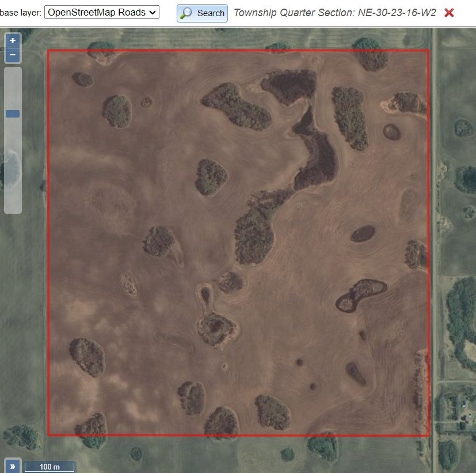Expand panel with the double-arrow button

[13, 466]
